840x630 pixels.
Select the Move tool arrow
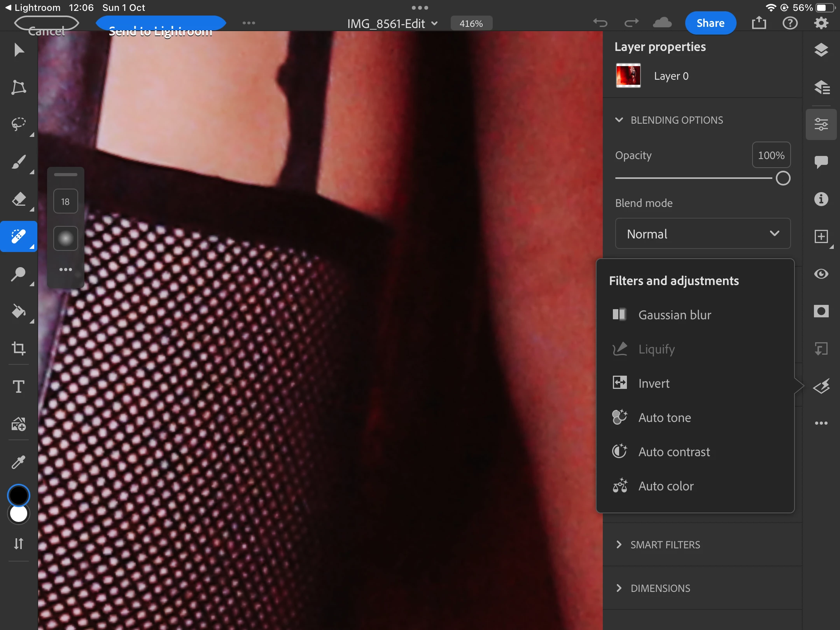[x=18, y=50]
